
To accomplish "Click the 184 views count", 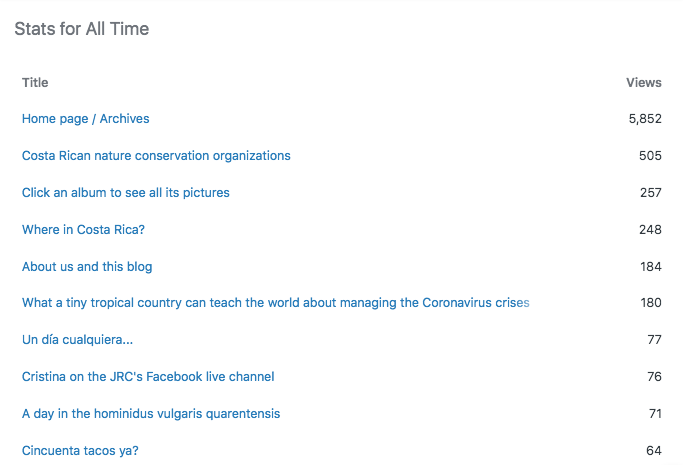I will (x=650, y=267).
